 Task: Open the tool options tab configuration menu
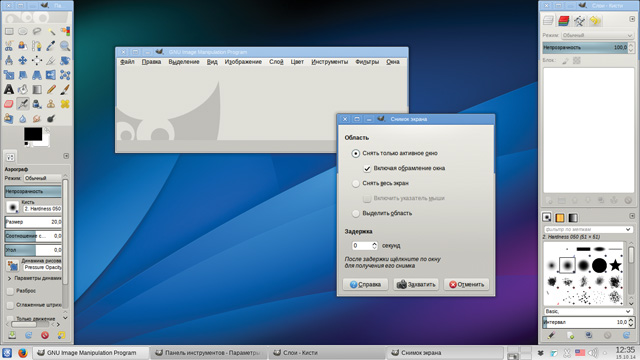pos(66,156)
